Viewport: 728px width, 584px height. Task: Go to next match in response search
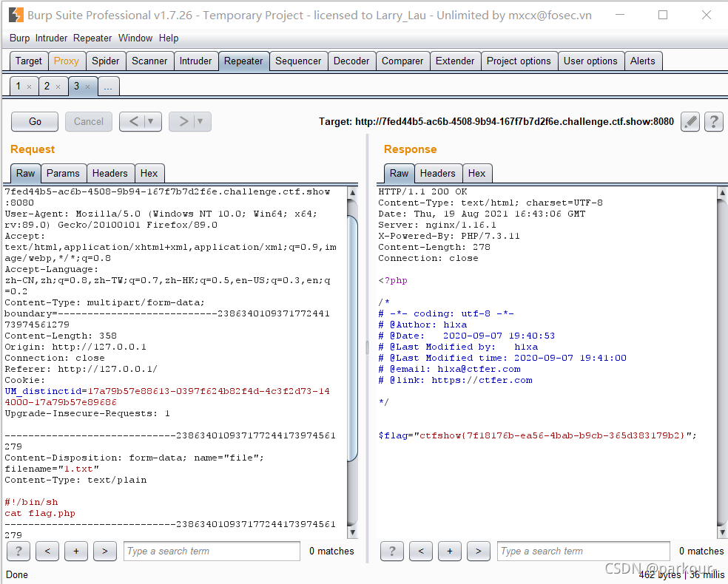[478, 551]
